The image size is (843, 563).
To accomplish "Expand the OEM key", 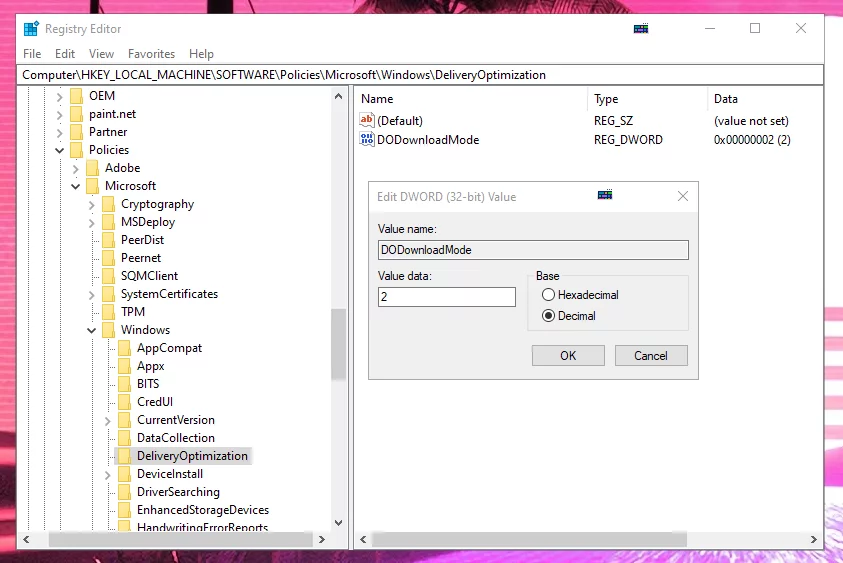I will 60,97.
